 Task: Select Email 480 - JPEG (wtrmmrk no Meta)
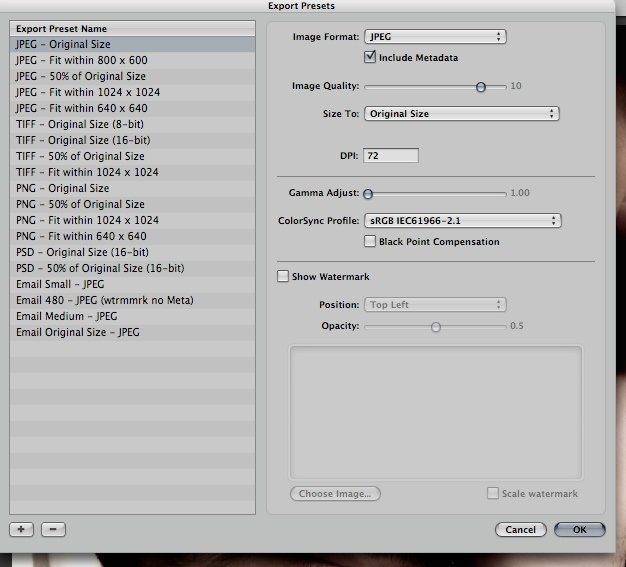tap(104, 300)
